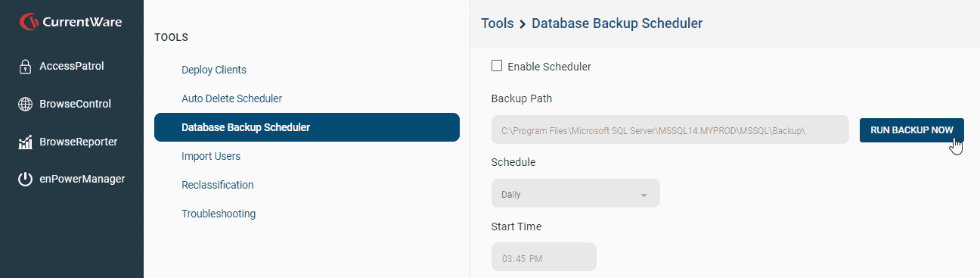This screenshot has width=980, height=278.
Task: Select Database Backup Scheduler tool
Action: [307, 127]
